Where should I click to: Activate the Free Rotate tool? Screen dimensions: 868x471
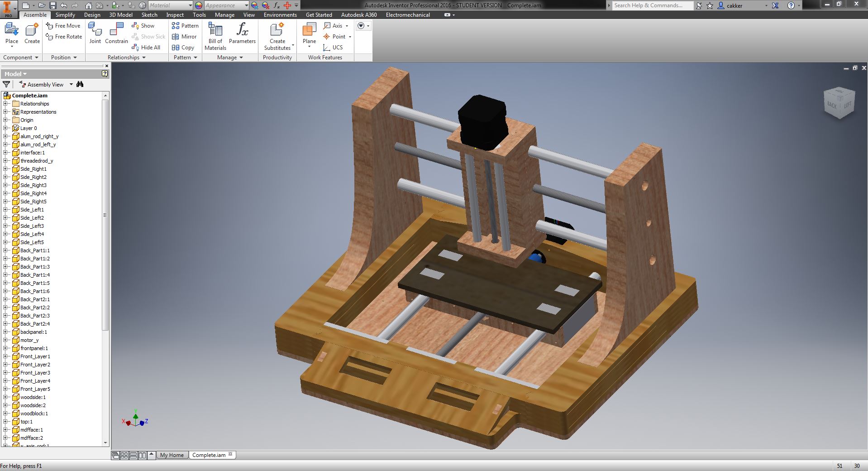pyautogui.click(x=64, y=37)
